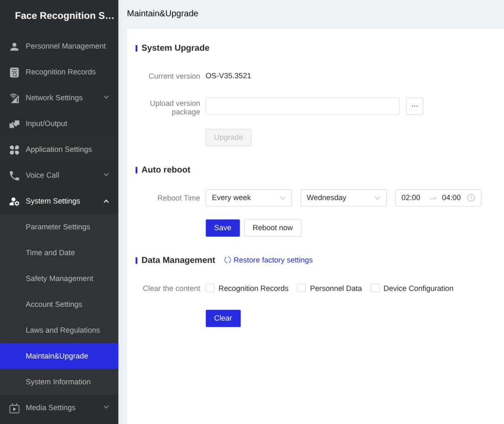Image resolution: width=504 pixels, height=424 pixels.
Task: Open Laws and Regulations submenu
Action: click(x=59, y=330)
